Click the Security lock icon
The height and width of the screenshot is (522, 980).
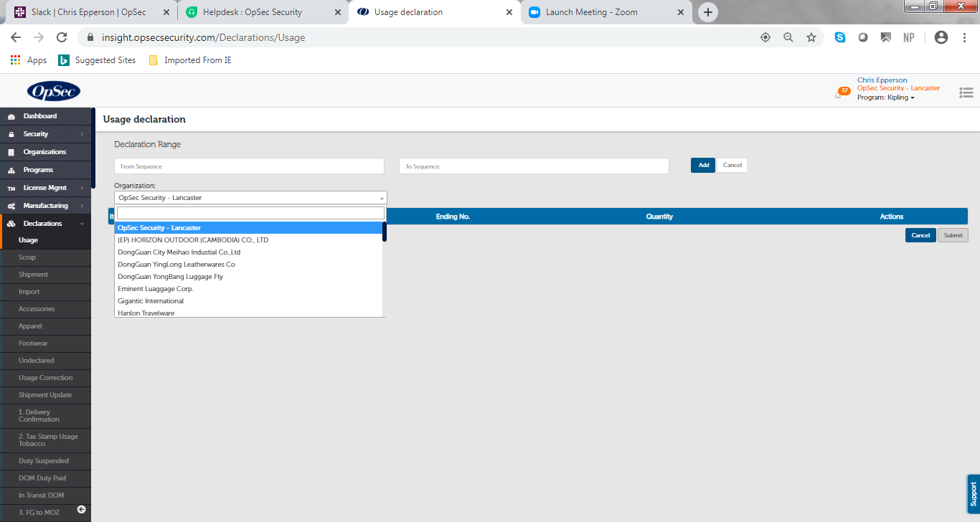[x=11, y=134]
